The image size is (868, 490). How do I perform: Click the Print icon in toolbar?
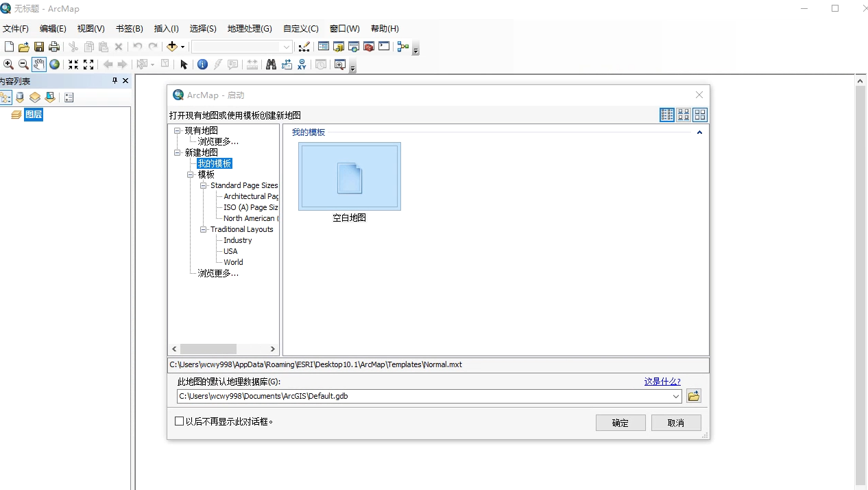(x=54, y=47)
